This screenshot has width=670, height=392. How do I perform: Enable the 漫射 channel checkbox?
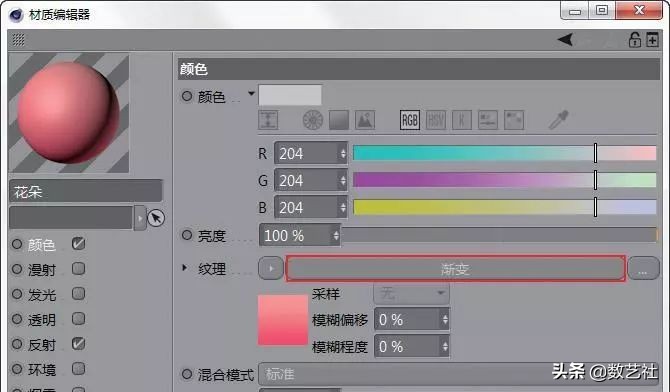tap(79, 269)
